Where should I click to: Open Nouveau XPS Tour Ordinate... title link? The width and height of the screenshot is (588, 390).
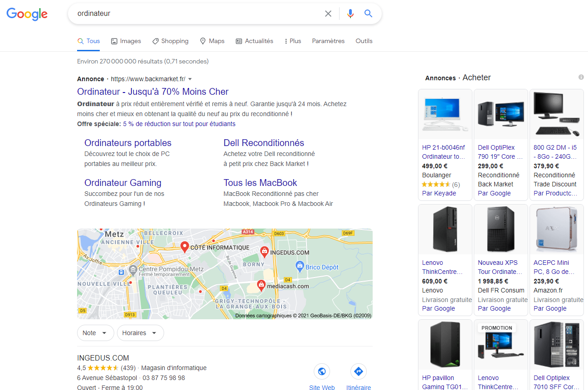(x=500, y=267)
